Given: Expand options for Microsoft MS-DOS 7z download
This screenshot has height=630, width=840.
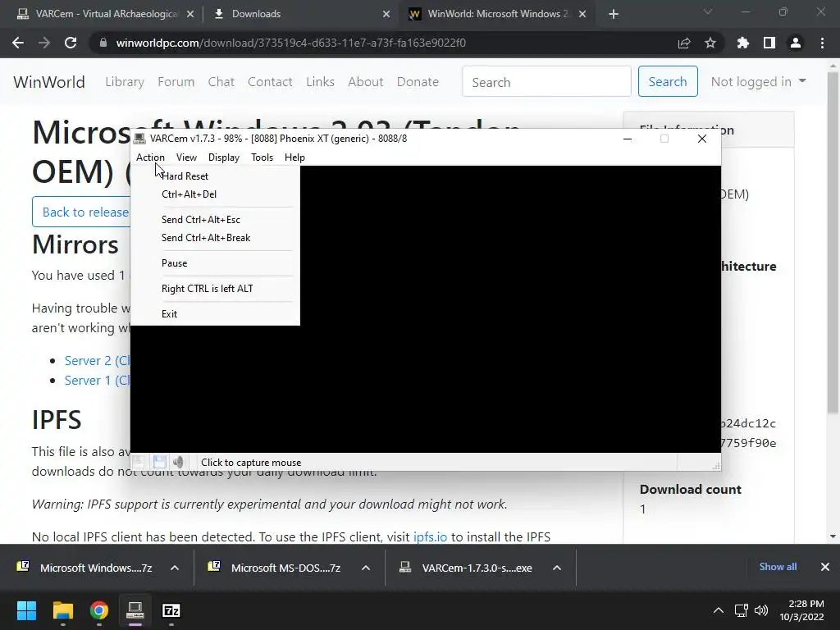Looking at the screenshot, I should (366, 568).
